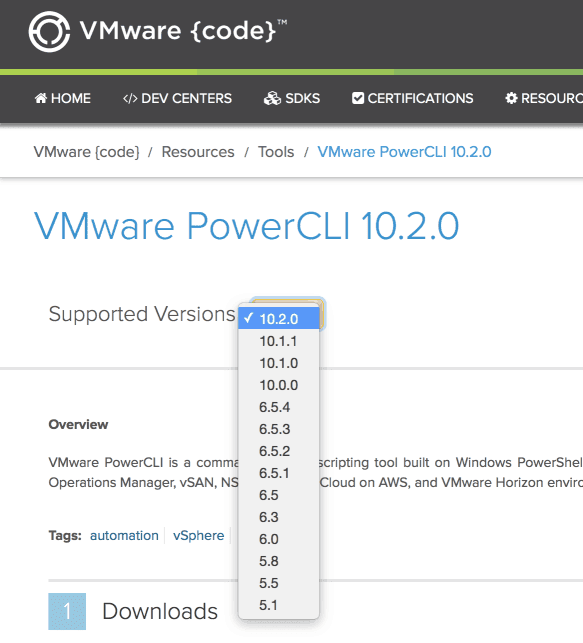Pick version 5.5 from list
The image size is (583, 643).
279,583
